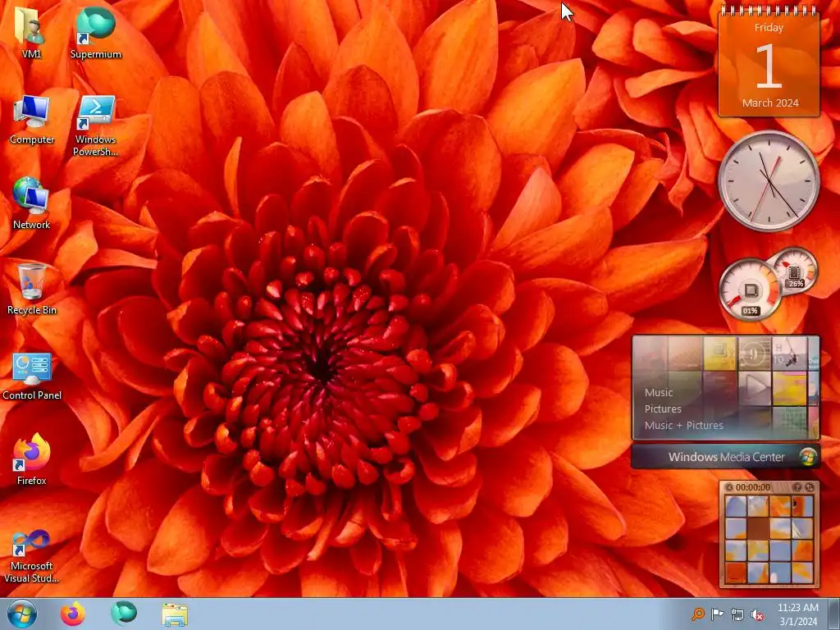
Task: Open the VM1 user folder icon
Action: click(x=31, y=32)
